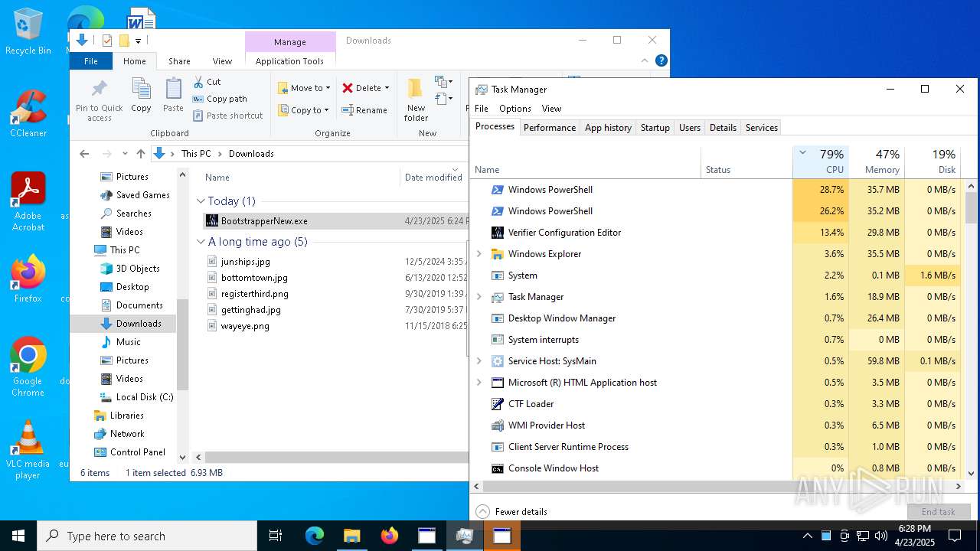Viewport: 980px width, 551px height.
Task: Click the taskbar search box
Action: pos(147,536)
